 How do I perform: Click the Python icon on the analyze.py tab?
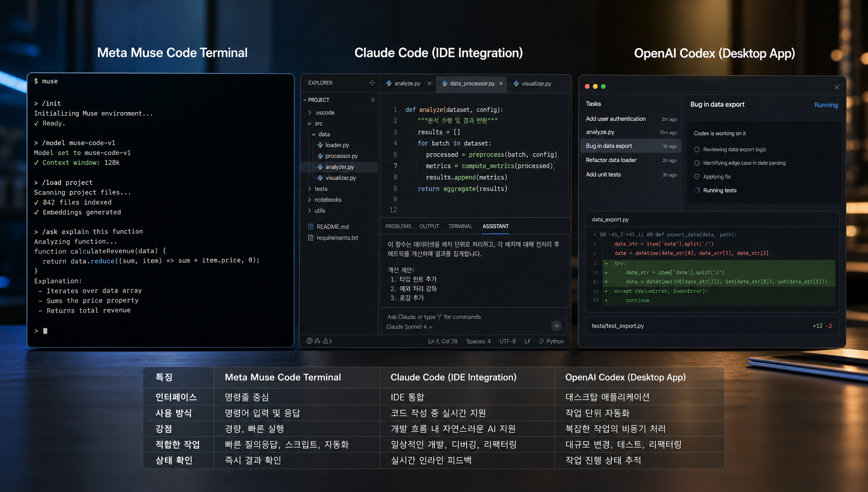pyautogui.click(x=389, y=83)
